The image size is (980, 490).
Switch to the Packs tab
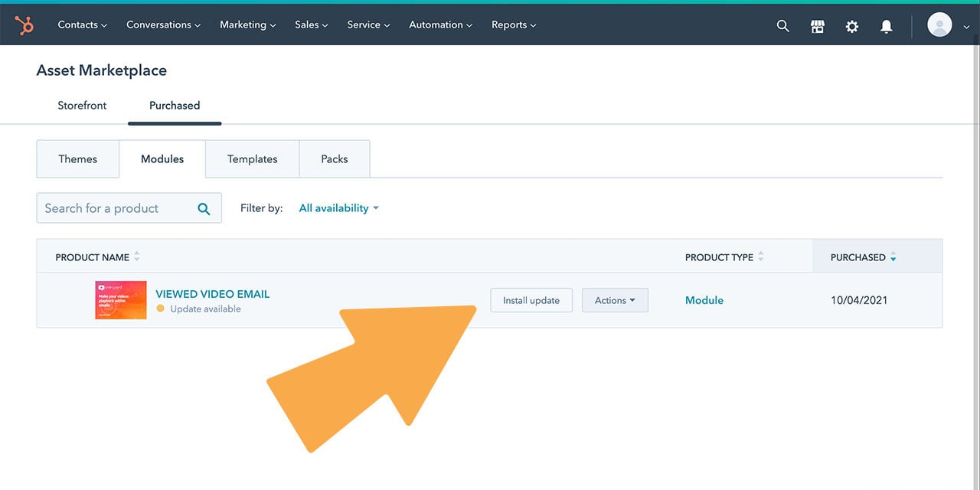pyautogui.click(x=335, y=159)
